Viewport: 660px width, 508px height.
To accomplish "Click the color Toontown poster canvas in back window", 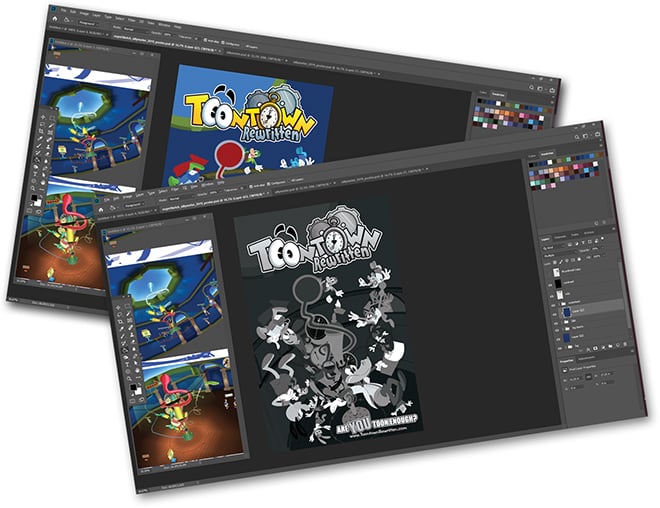I will click(x=248, y=126).
